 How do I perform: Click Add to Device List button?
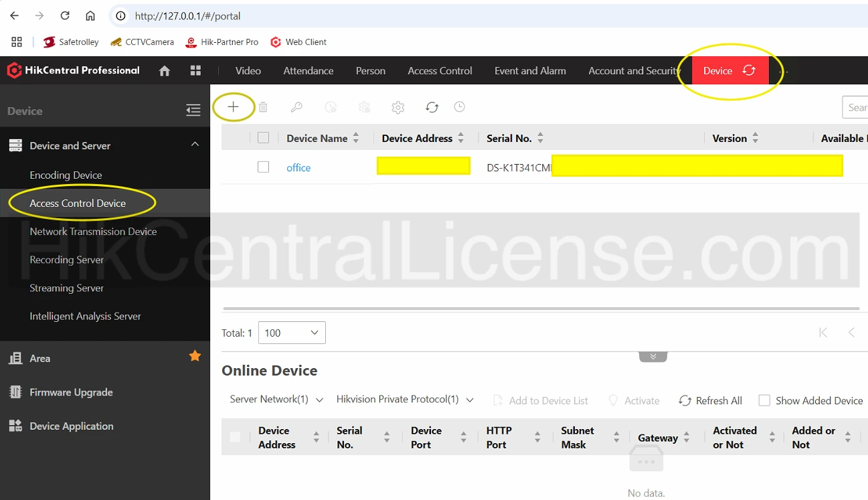click(541, 400)
